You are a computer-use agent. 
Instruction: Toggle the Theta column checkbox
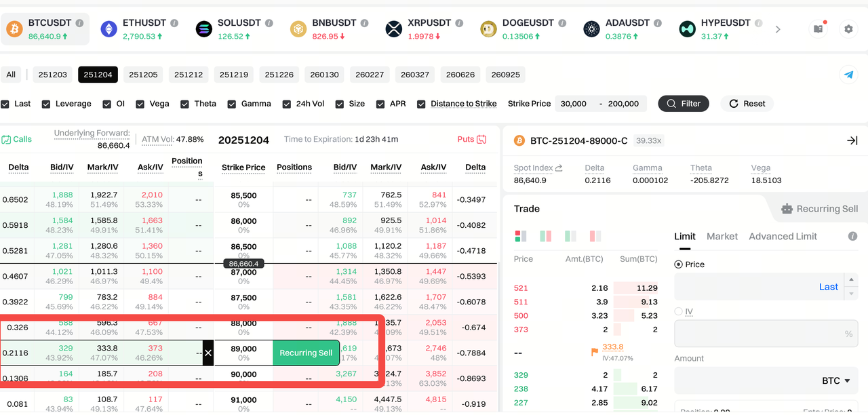184,104
